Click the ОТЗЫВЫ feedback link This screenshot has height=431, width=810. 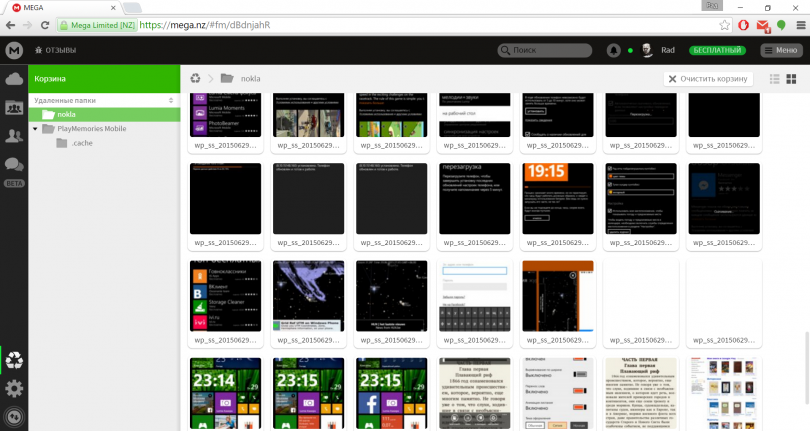tap(55, 50)
